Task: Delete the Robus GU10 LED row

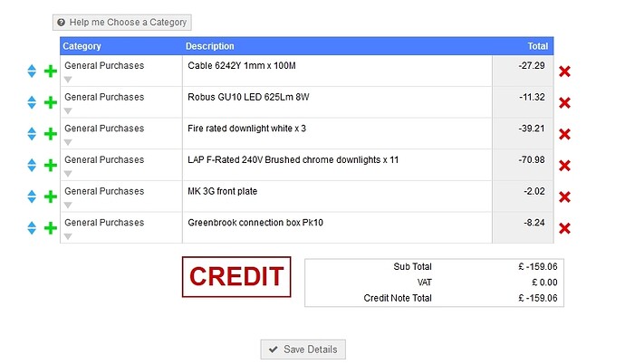Action: (x=564, y=103)
